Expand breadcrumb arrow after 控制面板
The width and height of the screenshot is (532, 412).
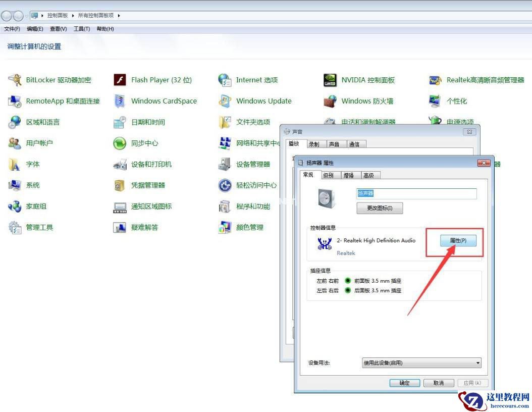73,16
